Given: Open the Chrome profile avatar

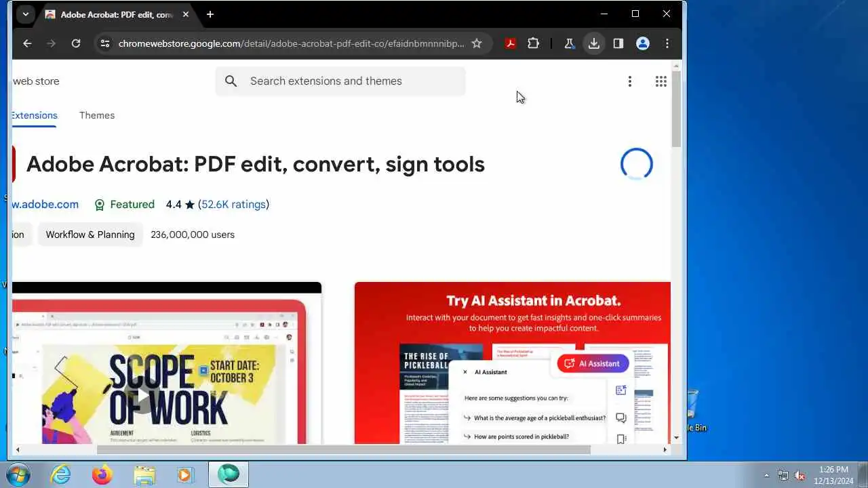Looking at the screenshot, I should (x=643, y=43).
